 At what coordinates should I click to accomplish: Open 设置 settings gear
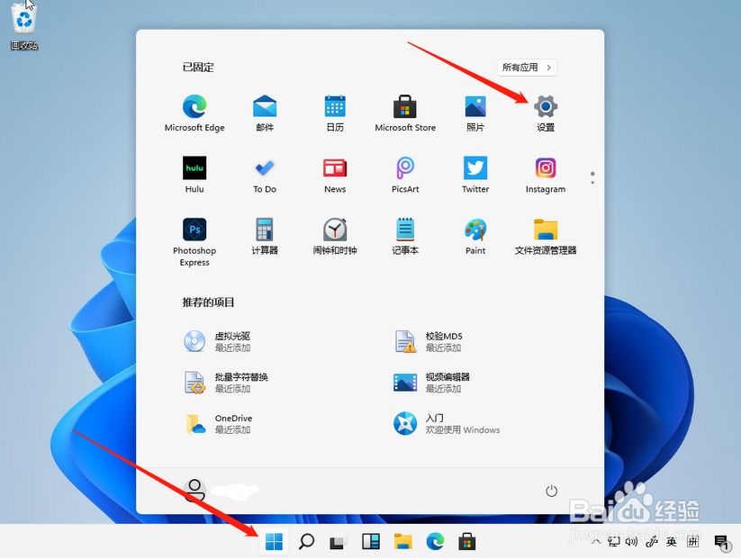[x=546, y=113]
